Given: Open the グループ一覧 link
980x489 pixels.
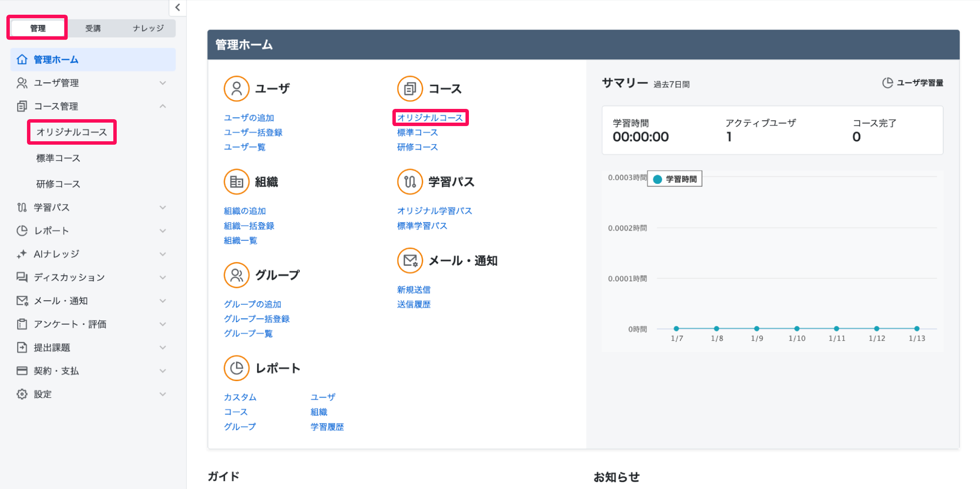Looking at the screenshot, I should pyautogui.click(x=248, y=334).
